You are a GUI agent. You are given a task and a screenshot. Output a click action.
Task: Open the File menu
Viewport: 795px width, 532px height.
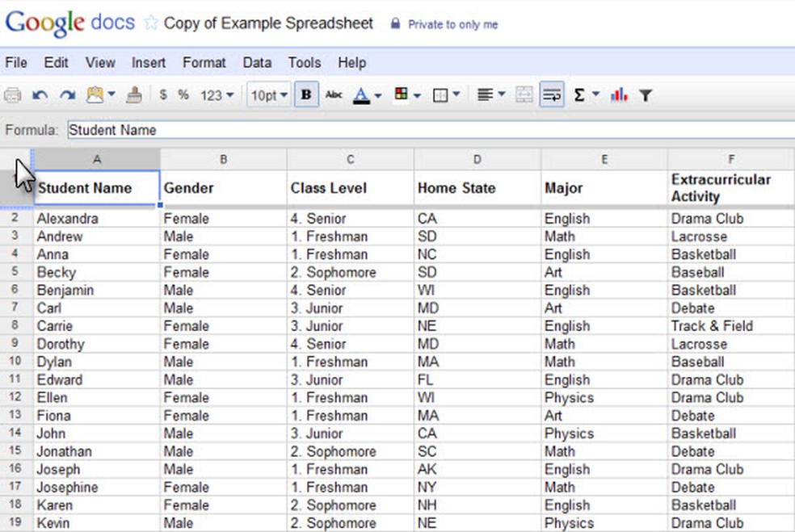tap(16, 63)
